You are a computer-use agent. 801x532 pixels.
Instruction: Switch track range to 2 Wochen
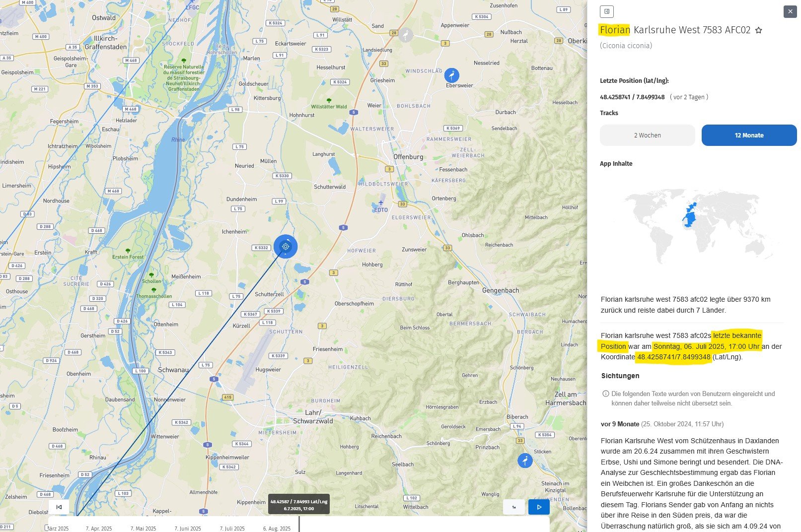(x=647, y=135)
